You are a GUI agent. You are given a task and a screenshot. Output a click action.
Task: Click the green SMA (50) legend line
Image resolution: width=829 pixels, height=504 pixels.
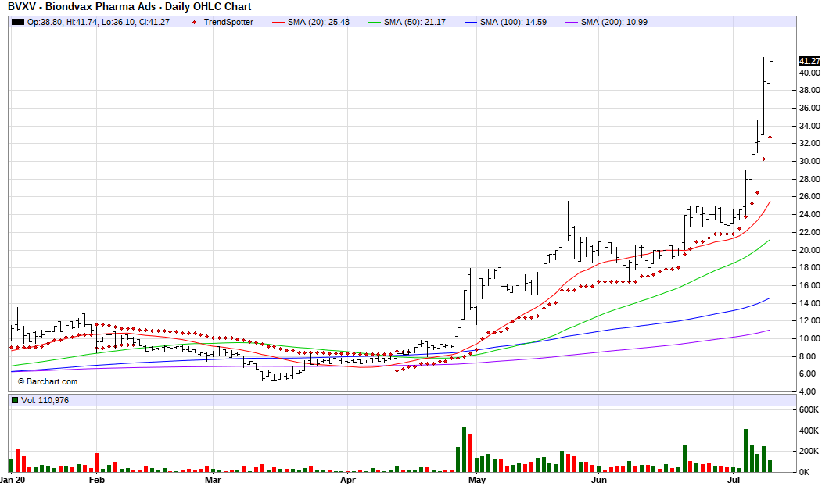[x=375, y=22]
